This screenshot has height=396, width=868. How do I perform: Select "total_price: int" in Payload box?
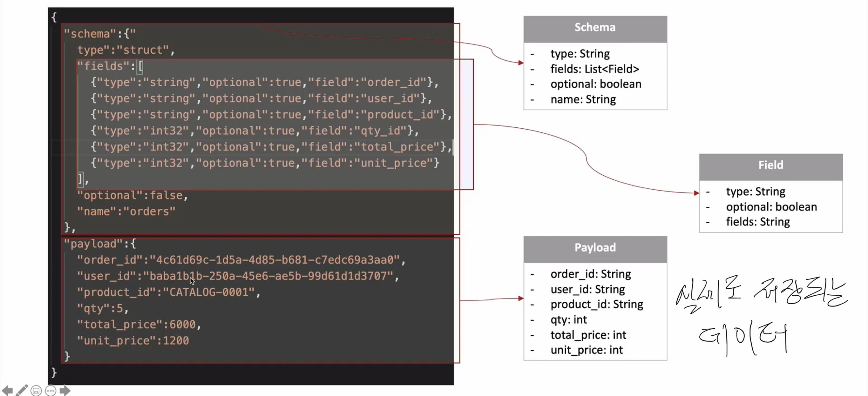click(588, 335)
